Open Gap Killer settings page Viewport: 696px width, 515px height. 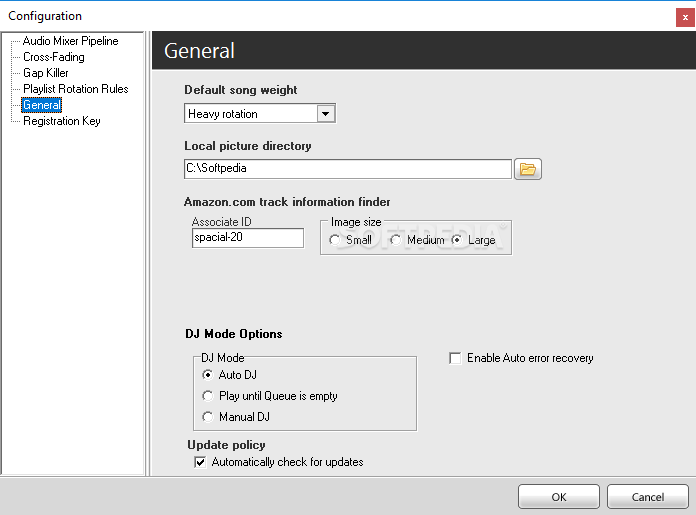pyautogui.click(x=46, y=73)
